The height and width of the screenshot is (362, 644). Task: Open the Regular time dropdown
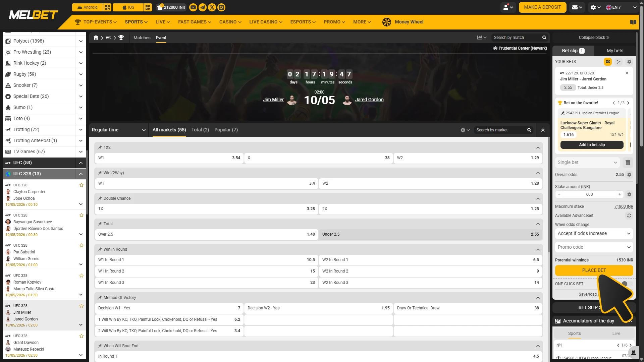[119, 130]
